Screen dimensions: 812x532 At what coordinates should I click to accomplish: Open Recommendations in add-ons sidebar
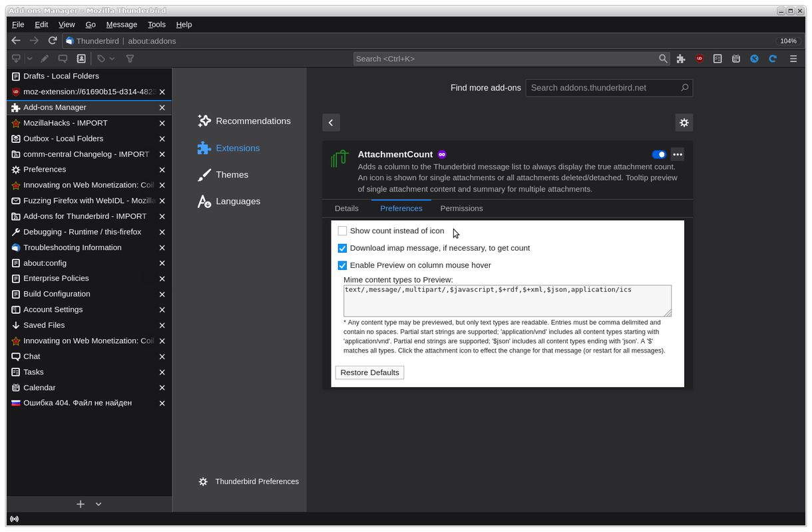(x=244, y=121)
